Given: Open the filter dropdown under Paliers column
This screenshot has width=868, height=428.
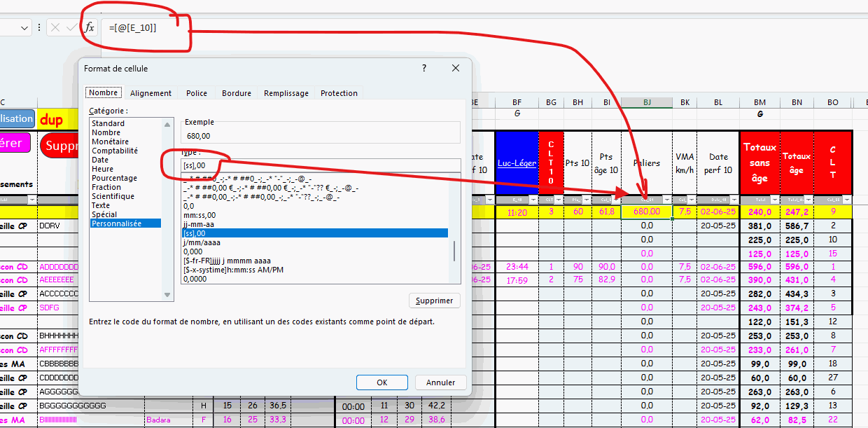Looking at the screenshot, I should pos(666,200).
